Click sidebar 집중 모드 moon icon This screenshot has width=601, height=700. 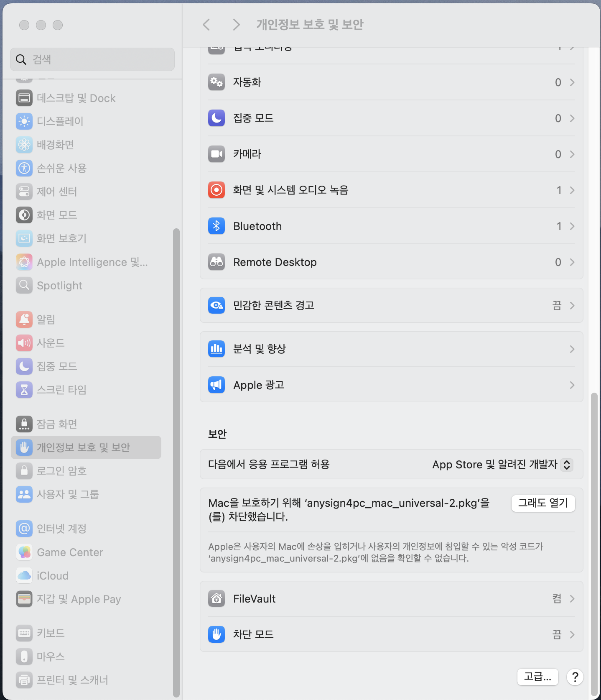pyautogui.click(x=24, y=367)
